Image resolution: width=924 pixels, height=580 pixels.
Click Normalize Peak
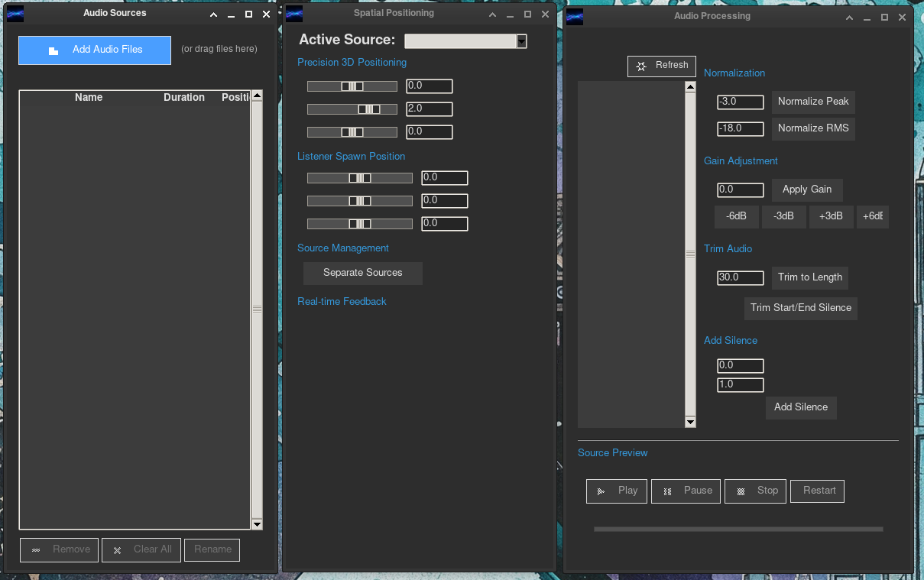812,102
